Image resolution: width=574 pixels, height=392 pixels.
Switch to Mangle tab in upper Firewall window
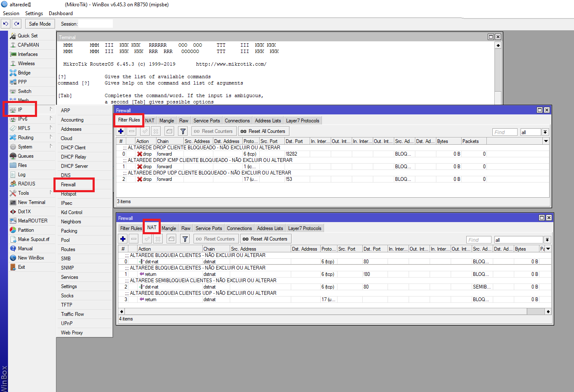point(167,121)
